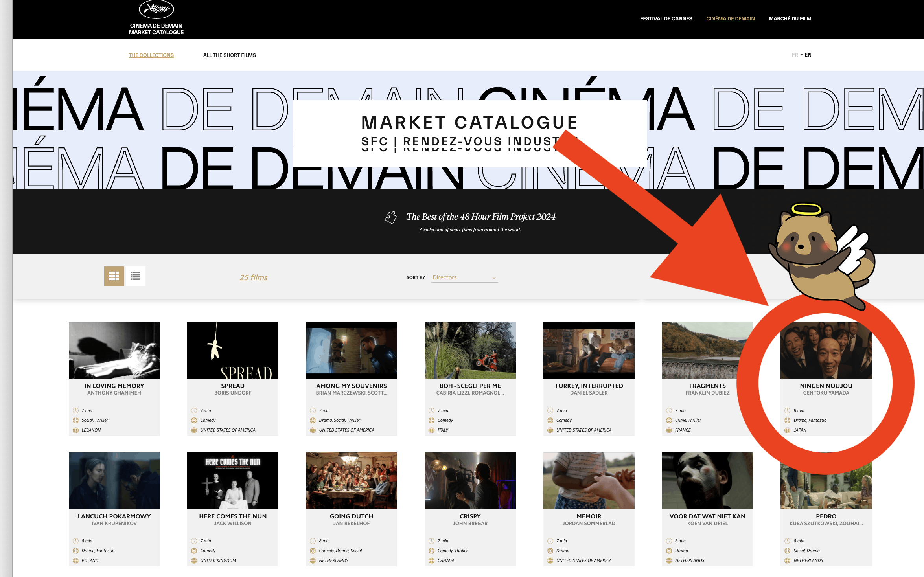Screen dimensions: 924x577
Task: Click clock icon on In Loving Memory card
Action: click(x=76, y=410)
